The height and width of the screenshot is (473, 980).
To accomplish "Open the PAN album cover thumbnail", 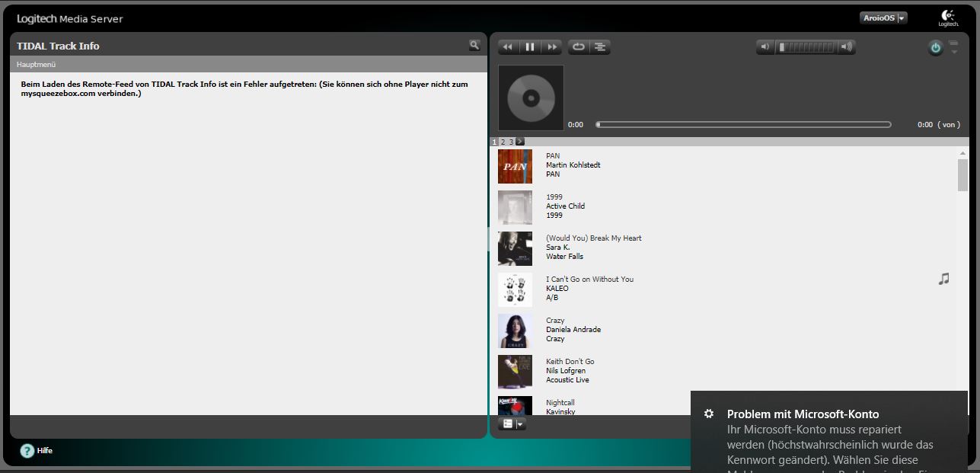I will point(515,166).
